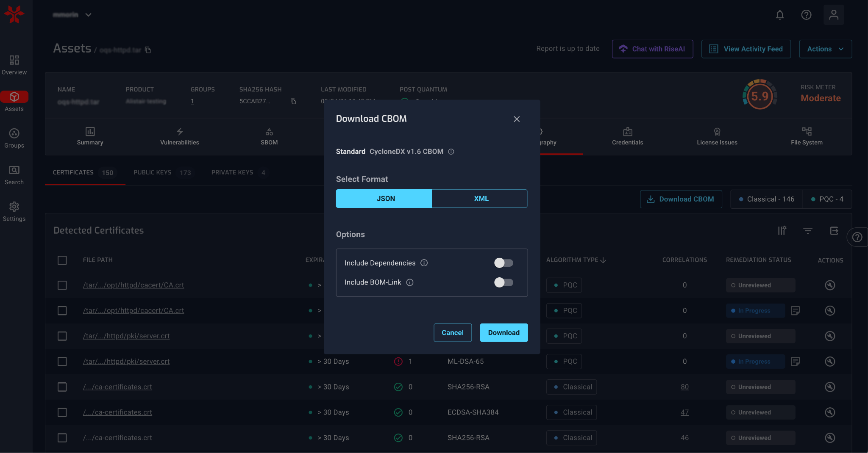The width and height of the screenshot is (868, 453).
Task: Open the Credentials tab
Action: (x=627, y=136)
